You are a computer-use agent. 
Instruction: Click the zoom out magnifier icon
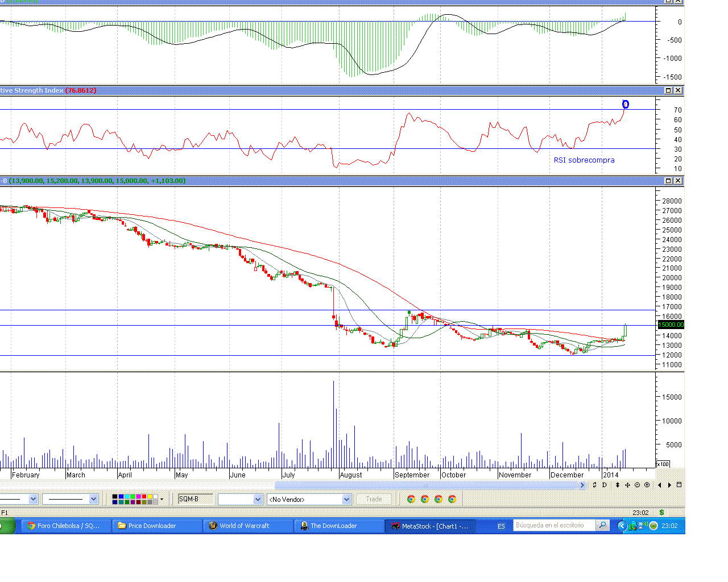click(x=637, y=485)
